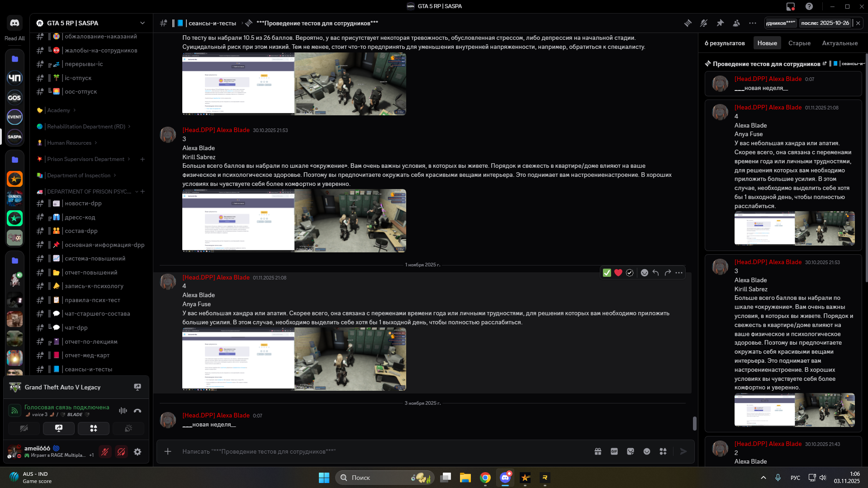Switch to Старые search results tab

coord(799,43)
